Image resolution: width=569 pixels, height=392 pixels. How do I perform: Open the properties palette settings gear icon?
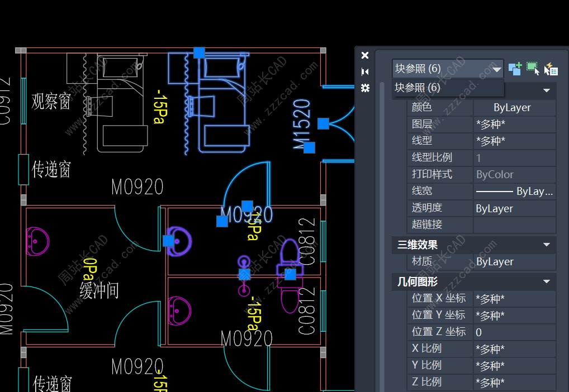[x=365, y=88]
